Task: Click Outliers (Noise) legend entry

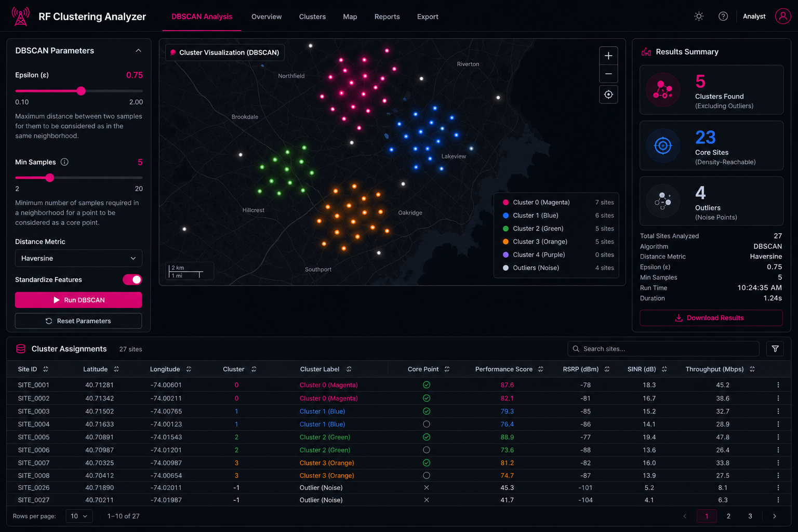Action: click(558, 268)
